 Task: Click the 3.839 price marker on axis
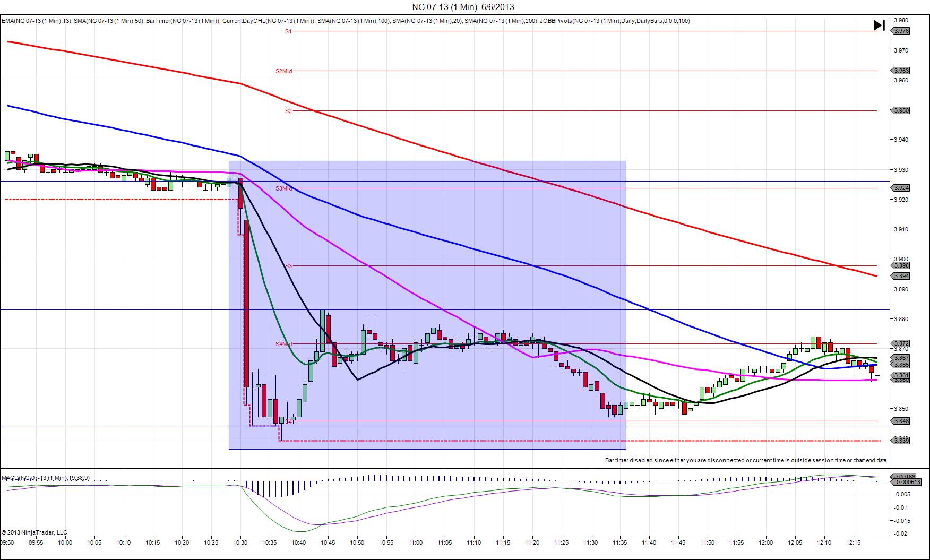coord(901,441)
